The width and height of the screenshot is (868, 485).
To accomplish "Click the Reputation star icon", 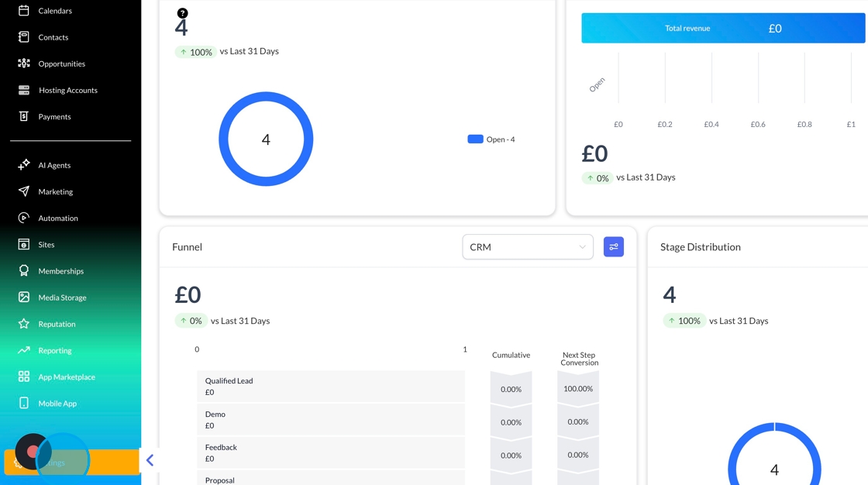I will [x=24, y=324].
